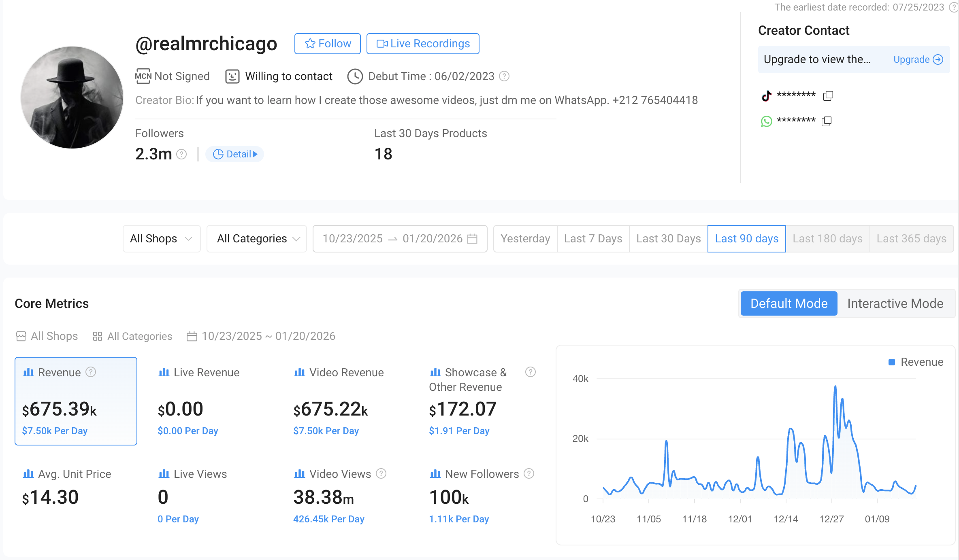Click Upgrade link in Creator Contact
Viewport: 959px width, 560px height.
click(x=918, y=59)
